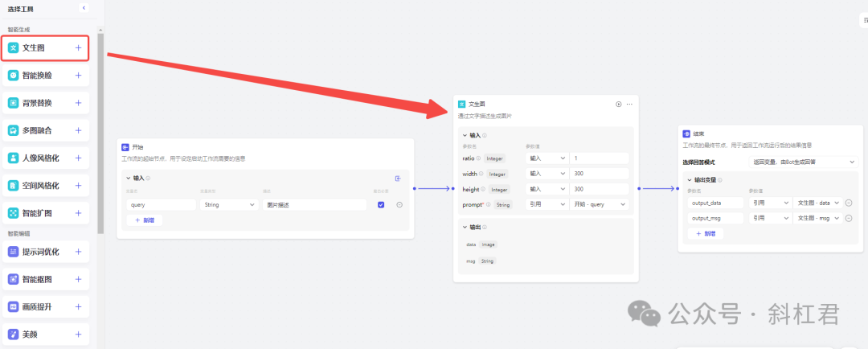Image resolution: width=868 pixels, height=349 pixels.
Task: Run the 文生图 node play icon
Action: 619,105
